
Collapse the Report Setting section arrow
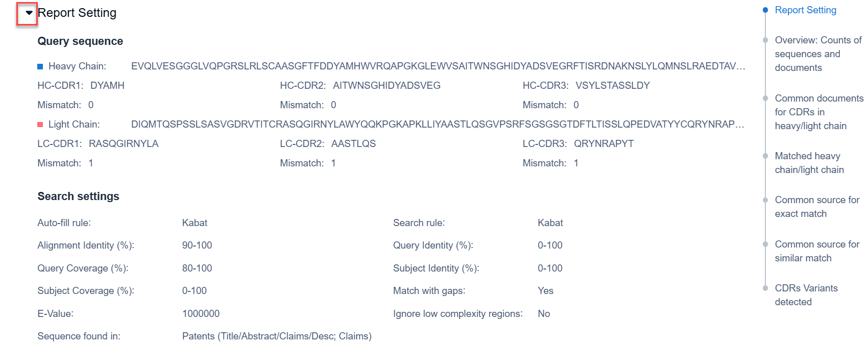[29, 13]
